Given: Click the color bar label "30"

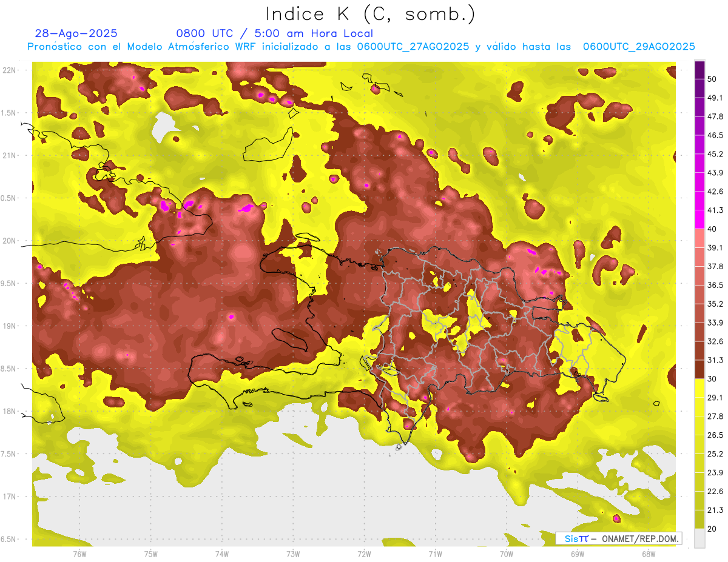Looking at the screenshot, I should (x=713, y=379).
